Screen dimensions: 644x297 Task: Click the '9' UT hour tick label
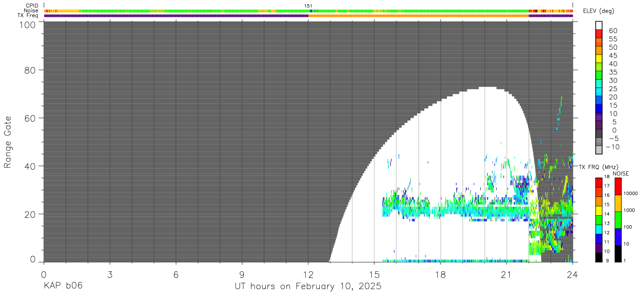242,274
